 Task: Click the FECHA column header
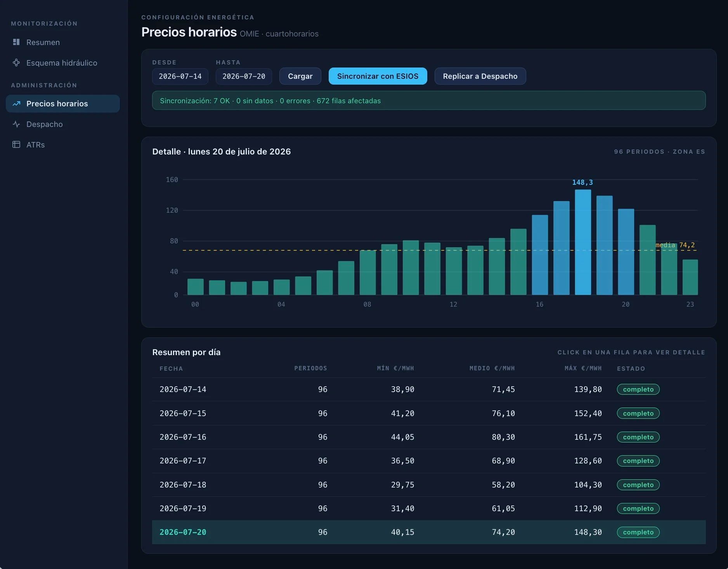171,368
